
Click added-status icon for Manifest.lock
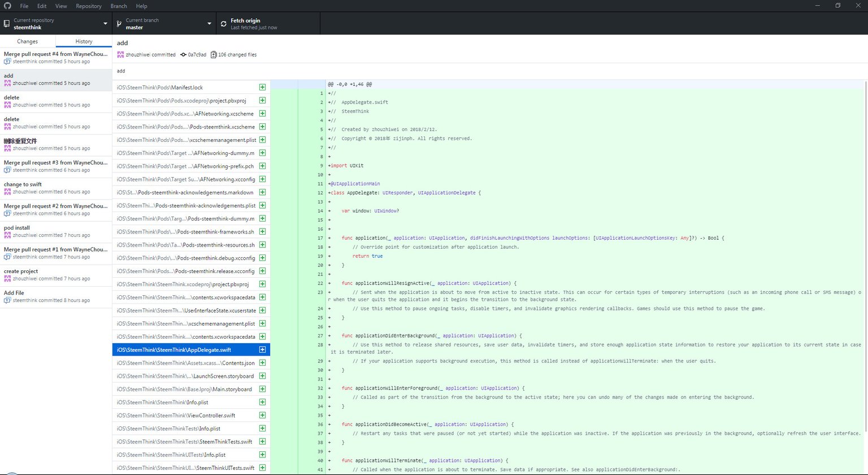(x=262, y=87)
